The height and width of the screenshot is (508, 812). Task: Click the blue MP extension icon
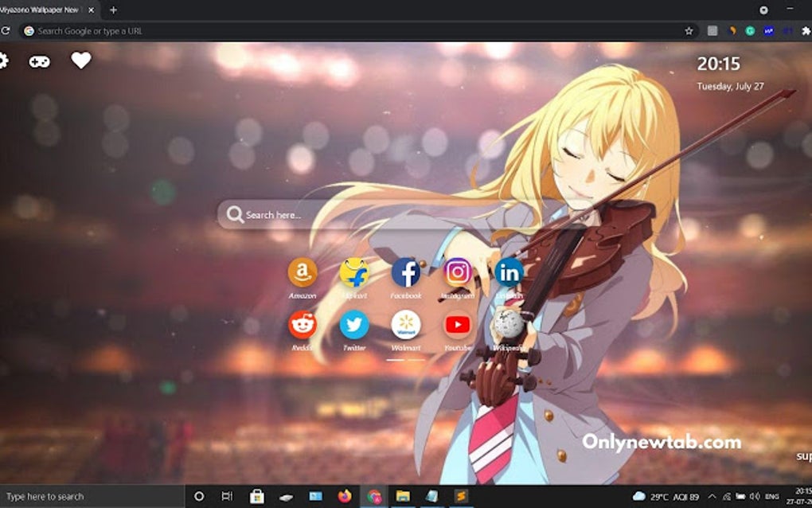point(768,31)
